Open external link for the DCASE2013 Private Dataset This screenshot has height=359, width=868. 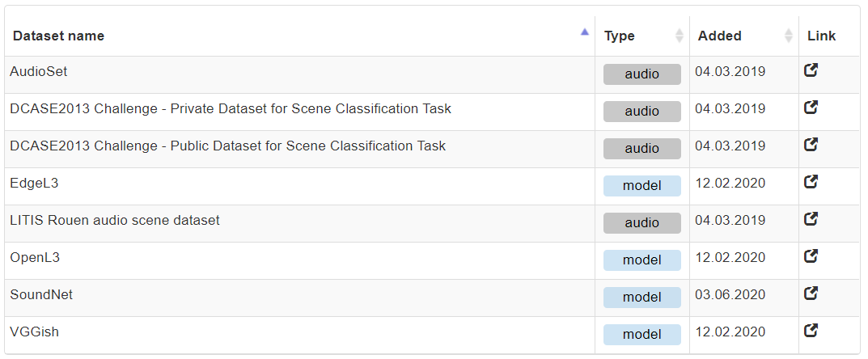811,108
